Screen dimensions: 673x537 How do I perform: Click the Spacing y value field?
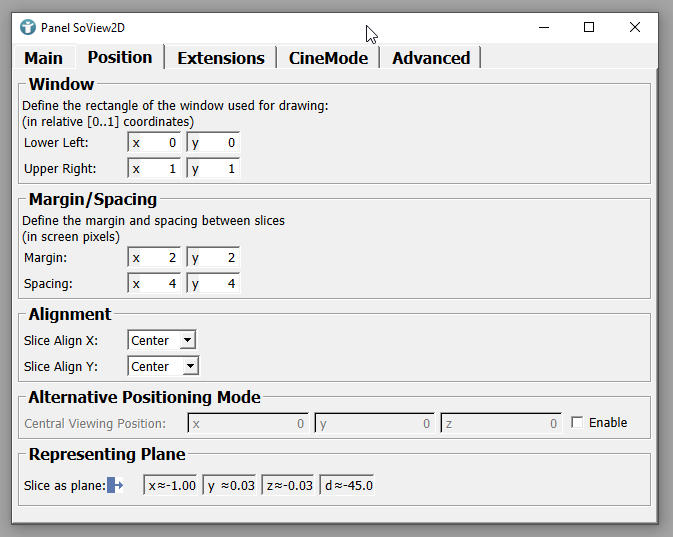[213, 284]
